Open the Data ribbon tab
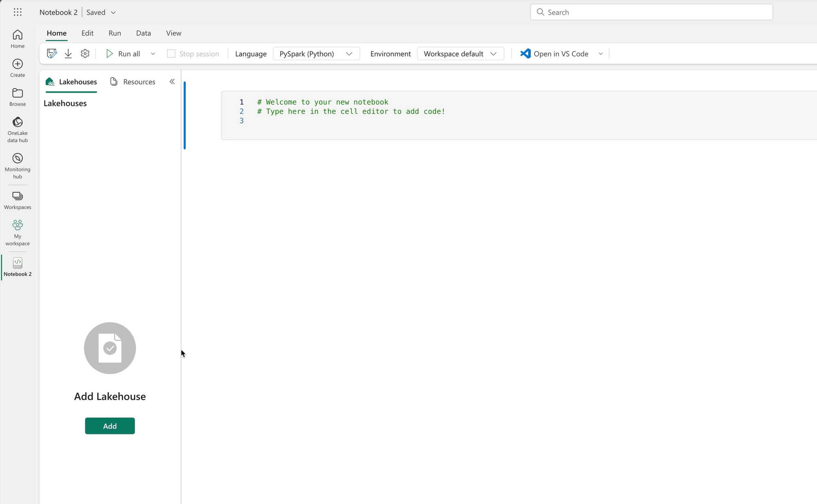Viewport: 817px width, 504px height. pos(143,33)
